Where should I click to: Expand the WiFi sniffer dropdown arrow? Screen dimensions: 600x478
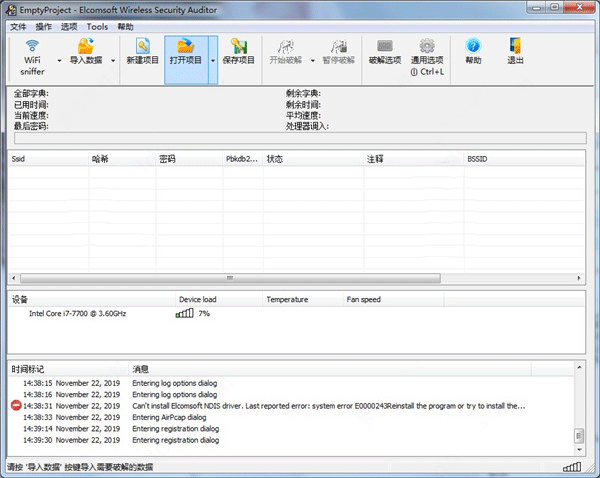(59, 60)
